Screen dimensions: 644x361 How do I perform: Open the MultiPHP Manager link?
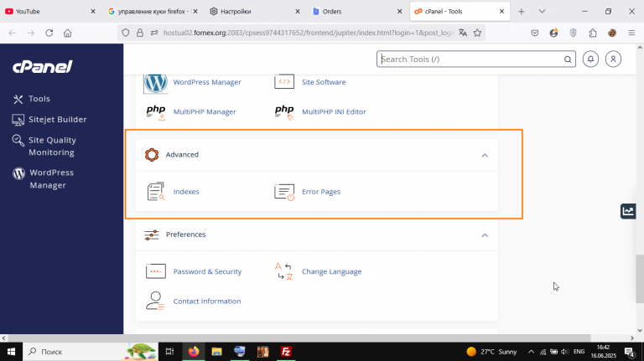pos(205,111)
